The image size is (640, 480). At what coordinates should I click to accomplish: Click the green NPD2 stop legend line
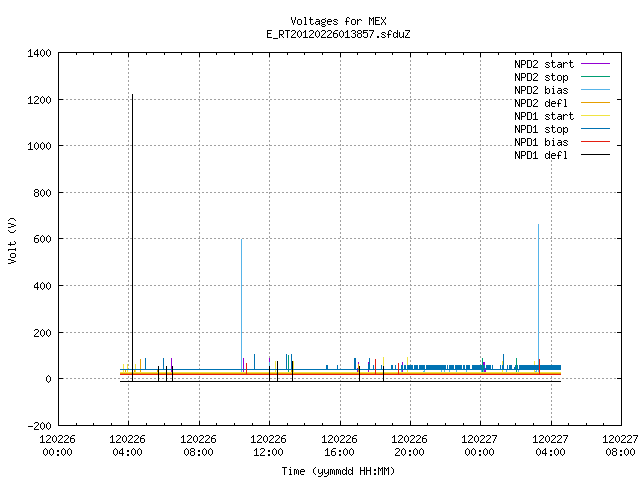[x=595, y=77]
